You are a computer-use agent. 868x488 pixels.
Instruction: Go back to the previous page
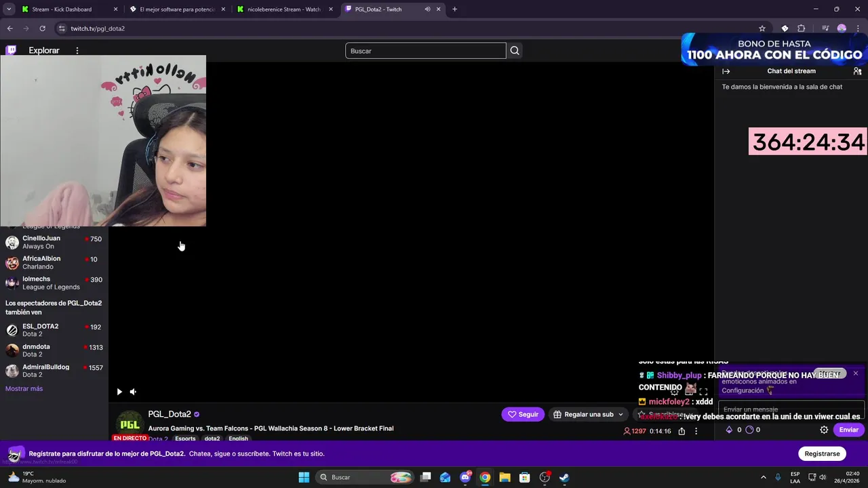(9, 28)
